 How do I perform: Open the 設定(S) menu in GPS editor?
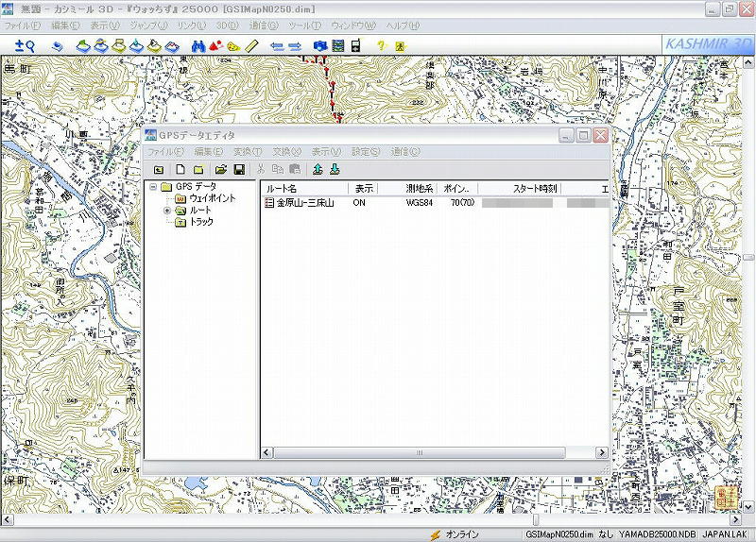tap(366, 152)
